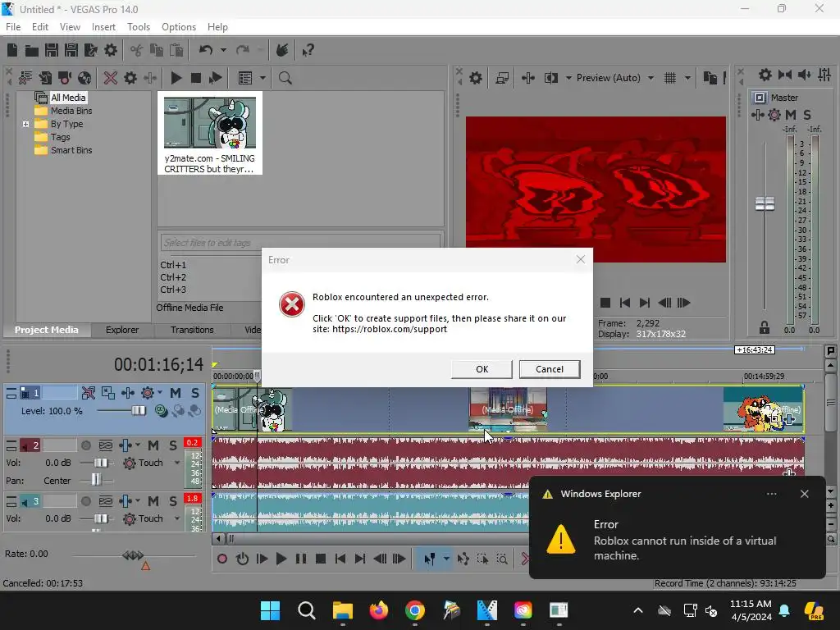Click Master FX icon in Master bus
This screenshot has height=630, width=840.
tap(757, 115)
